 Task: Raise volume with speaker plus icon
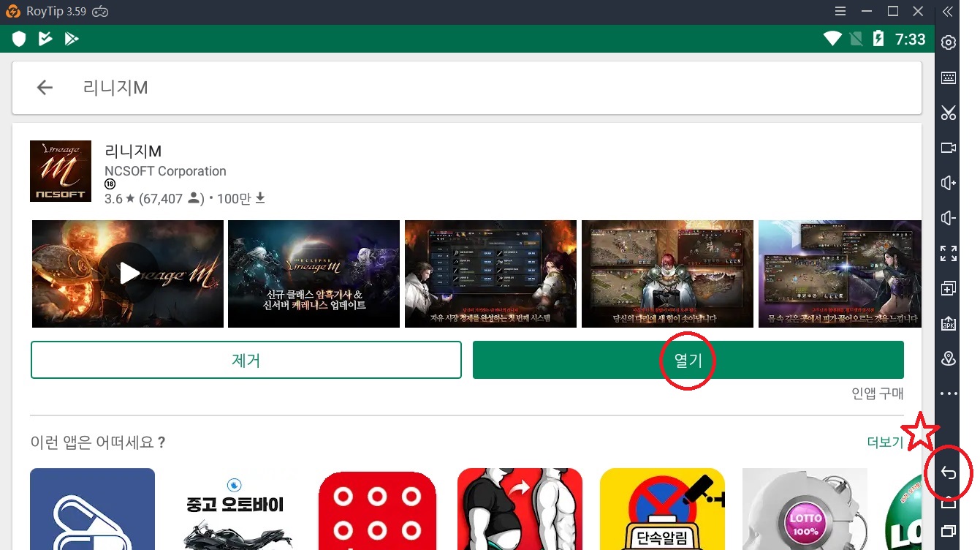(949, 183)
